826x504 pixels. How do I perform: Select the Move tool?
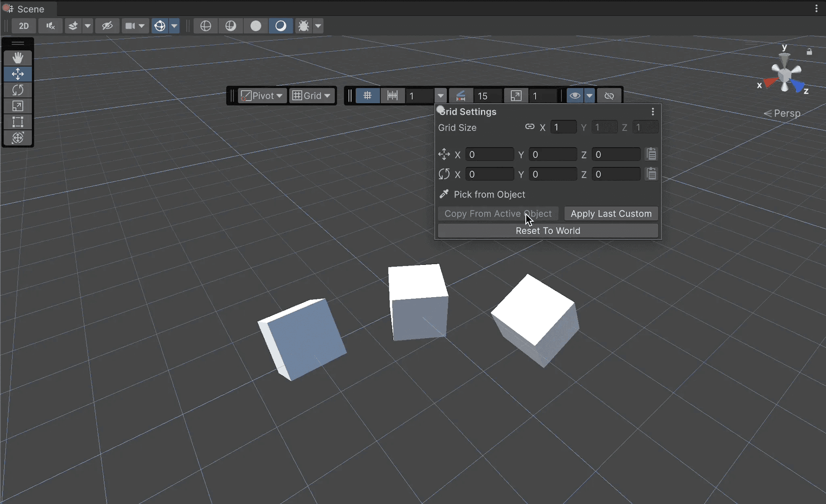coord(18,74)
